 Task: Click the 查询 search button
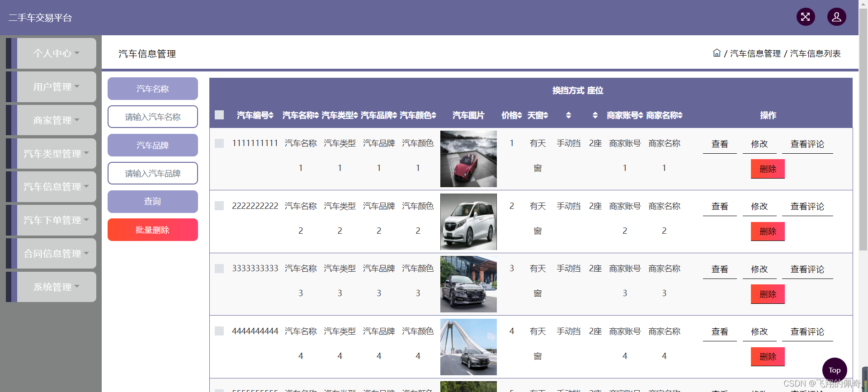pos(153,202)
